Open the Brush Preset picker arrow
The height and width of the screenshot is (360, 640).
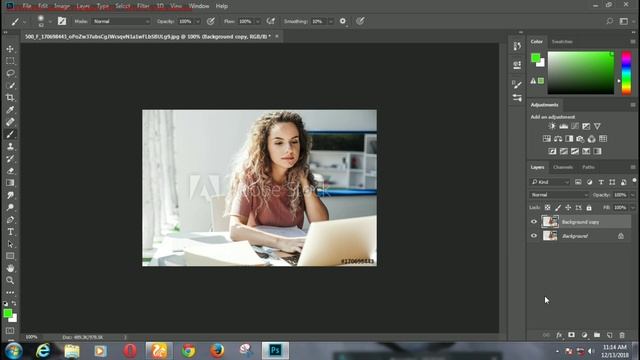pyautogui.click(x=50, y=21)
